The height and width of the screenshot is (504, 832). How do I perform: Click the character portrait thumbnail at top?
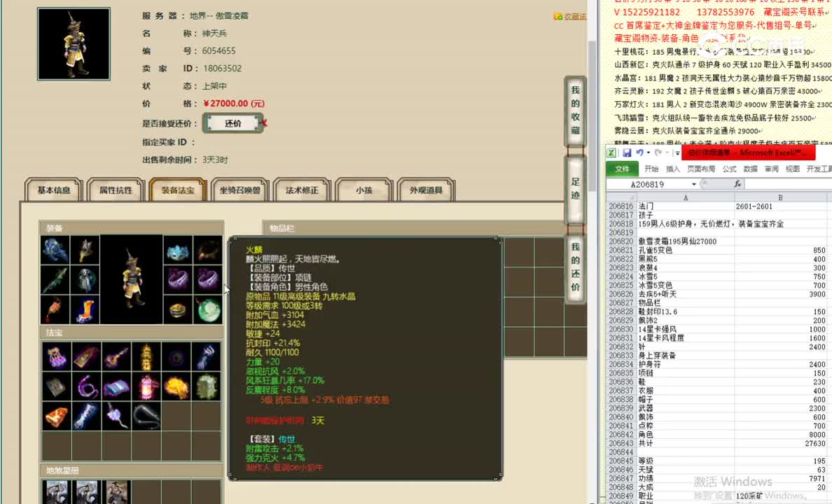pos(74,44)
